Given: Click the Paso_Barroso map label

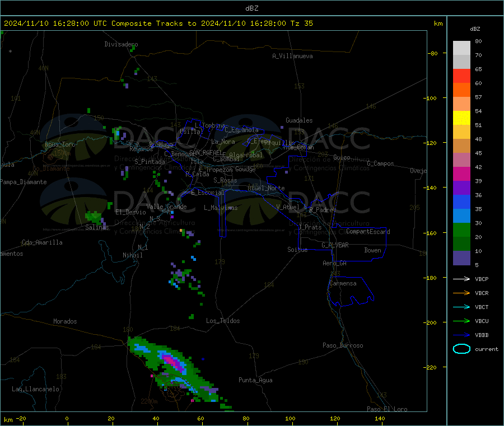Looking at the screenshot, I should click(x=343, y=345).
